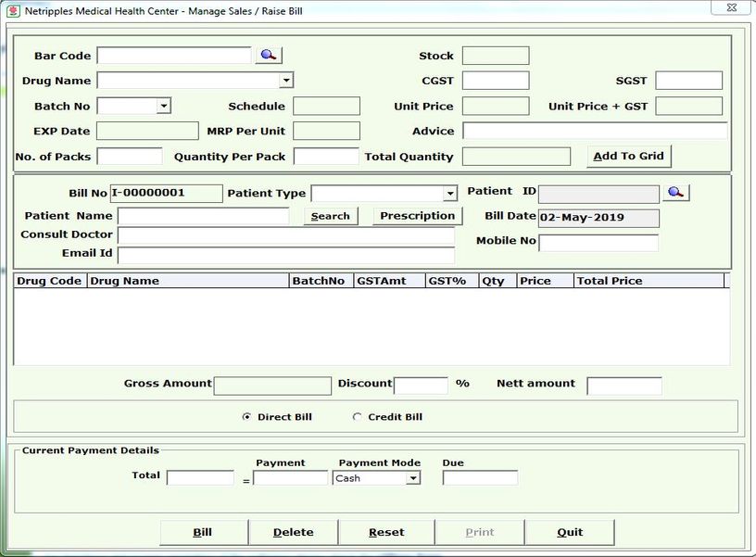The width and height of the screenshot is (756, 557).
Task: Click the CGST input field
Action: click(x=496, y=81)
